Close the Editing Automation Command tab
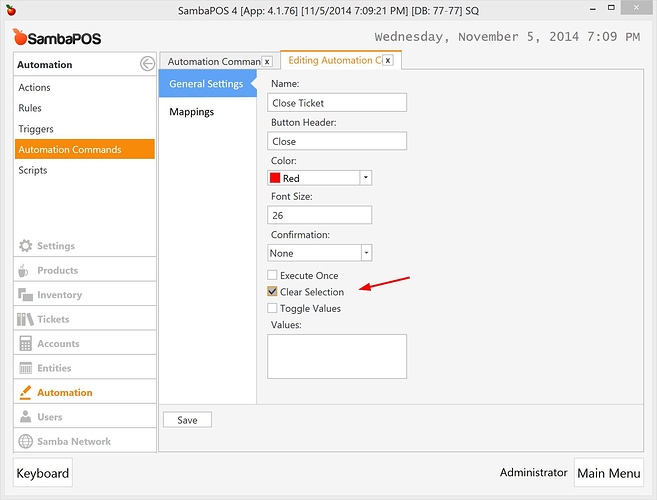This screenshot has width=657, height=500. click(388, 60)
